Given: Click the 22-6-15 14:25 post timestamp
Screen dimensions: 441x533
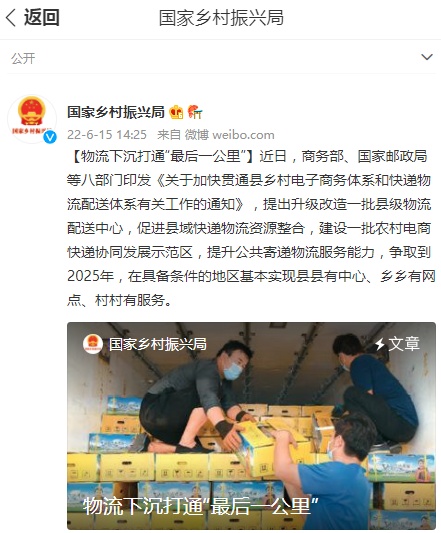Looking at the screenshot, I should click(107, 135).
